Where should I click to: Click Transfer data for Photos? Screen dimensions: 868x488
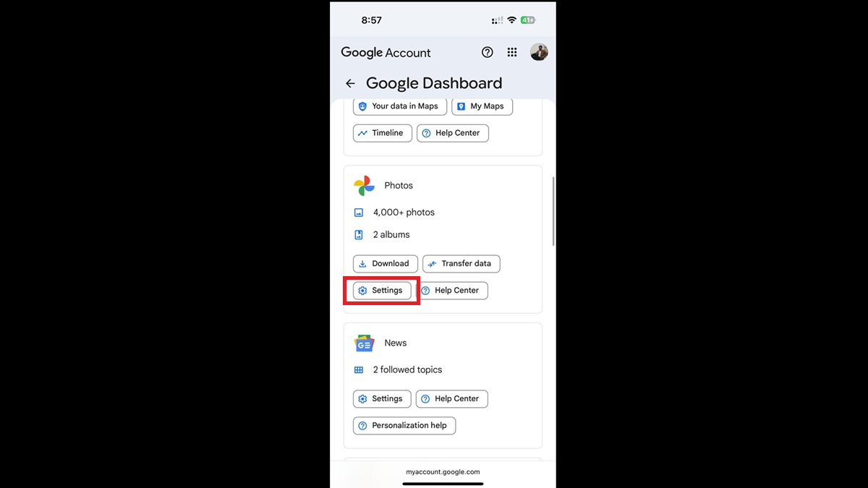(461, 264)
